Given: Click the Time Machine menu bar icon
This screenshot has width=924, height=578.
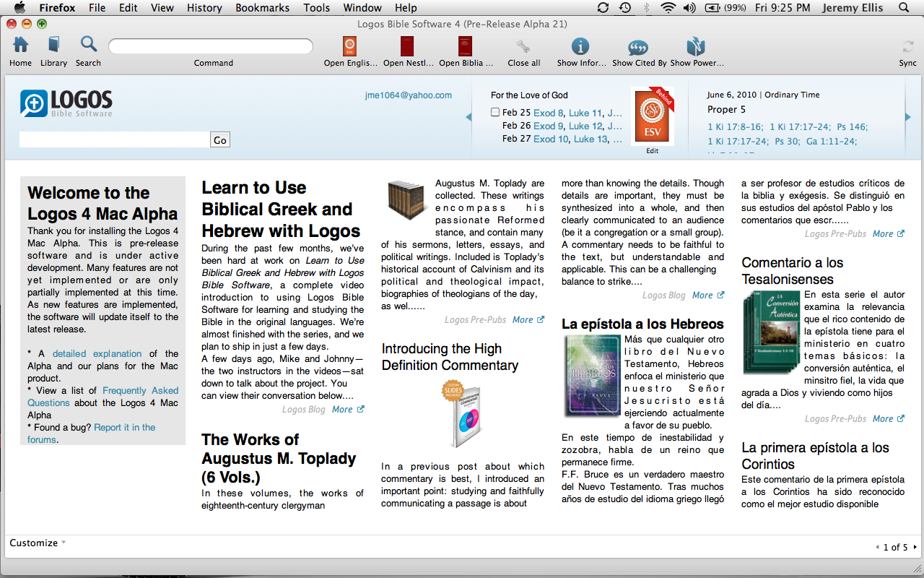Looking at the screenshot, I should coord(624,8).
